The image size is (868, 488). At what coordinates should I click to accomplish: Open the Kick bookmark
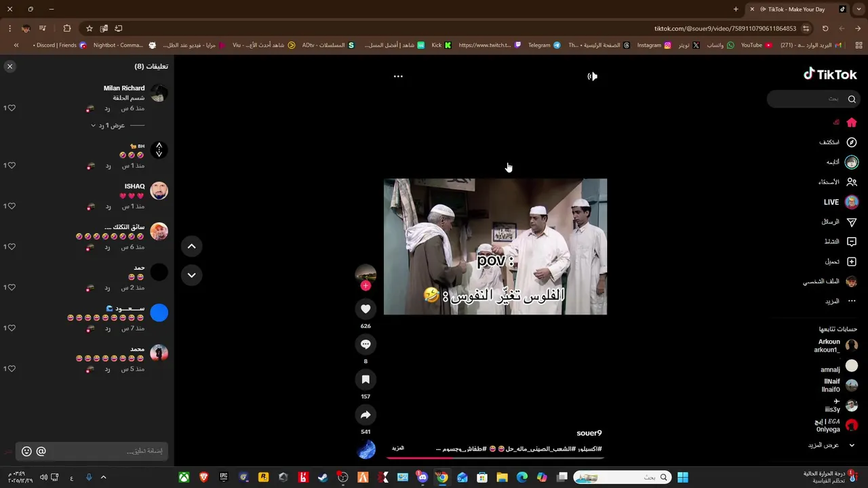click(441, 45)
